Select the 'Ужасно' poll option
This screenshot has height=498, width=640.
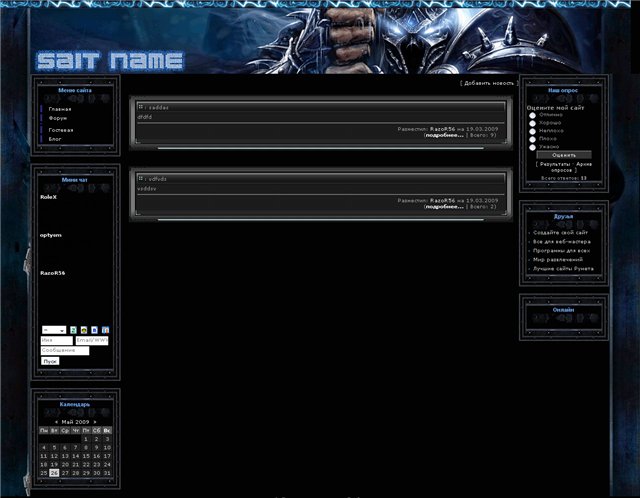(532, 147)
